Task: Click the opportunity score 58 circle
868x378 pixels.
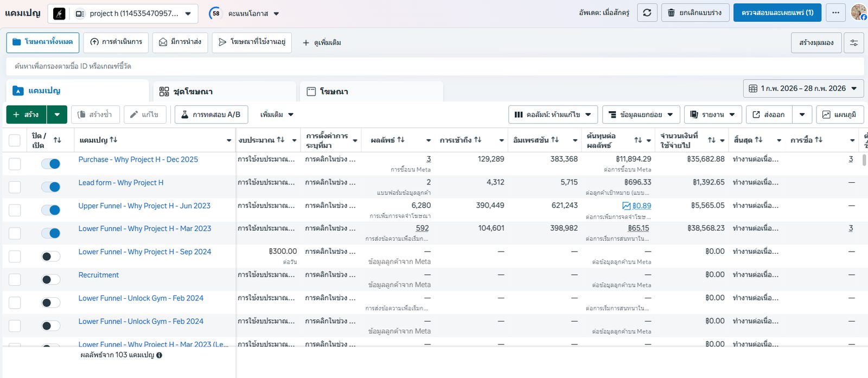Action: pyautogui.click(x=216, y=14)
